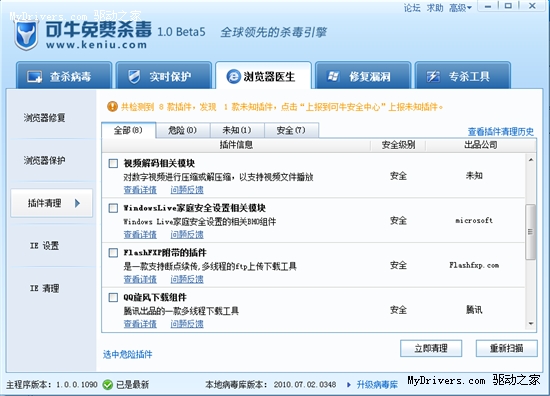Screen dimensions: 550x396
Task: Open 问题反馈 for 视频解码相关模块
Action: coord(187,190)
